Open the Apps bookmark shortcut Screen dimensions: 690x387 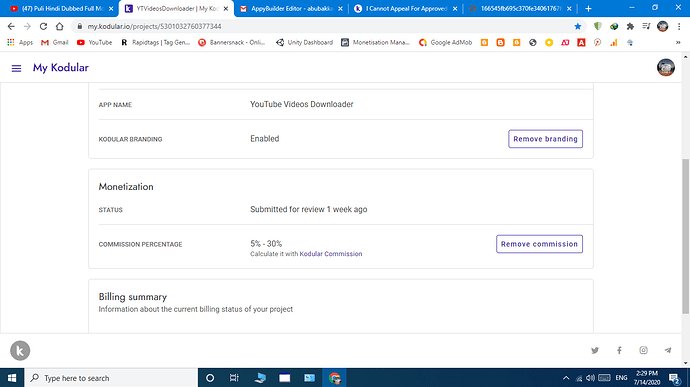tap(20, 43)
